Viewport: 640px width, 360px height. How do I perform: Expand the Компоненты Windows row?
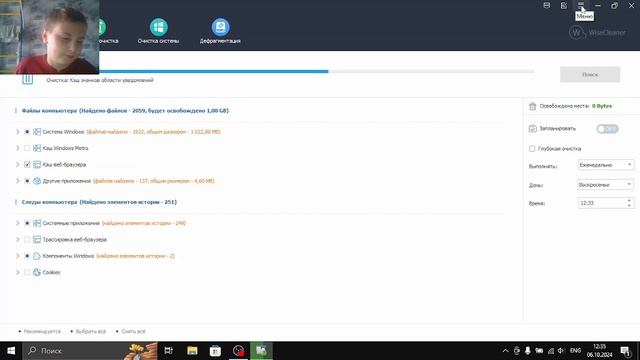(x=18, y=256)
